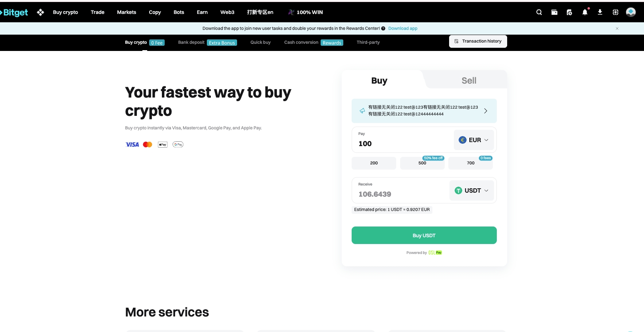
Task: Open the announcement with right chevron
Action: coord(485,111)
